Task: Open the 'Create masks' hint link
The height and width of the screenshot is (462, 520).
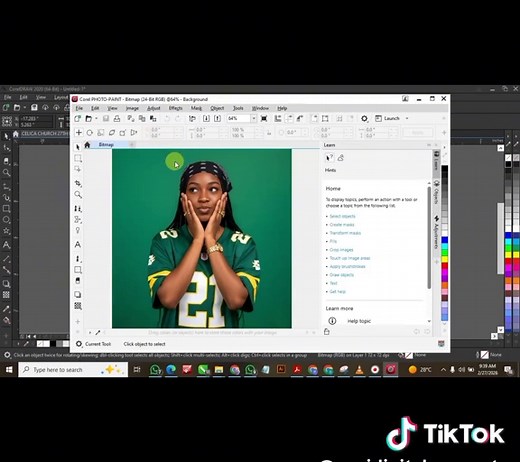Action: (x=342, y=225)
